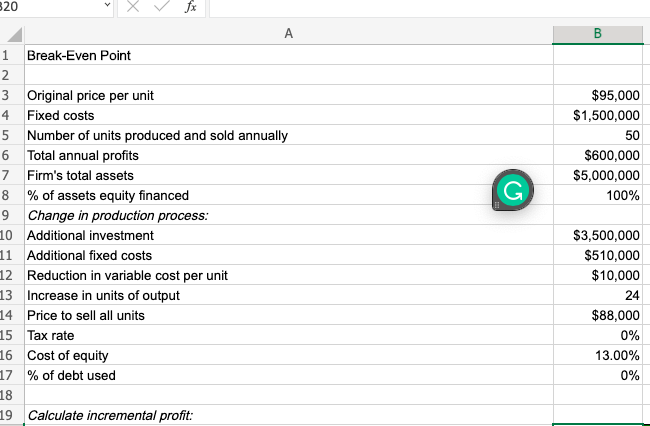Select row 3 header
The width and height of the screenshot is (650, 426).
(x=6, y=96)
